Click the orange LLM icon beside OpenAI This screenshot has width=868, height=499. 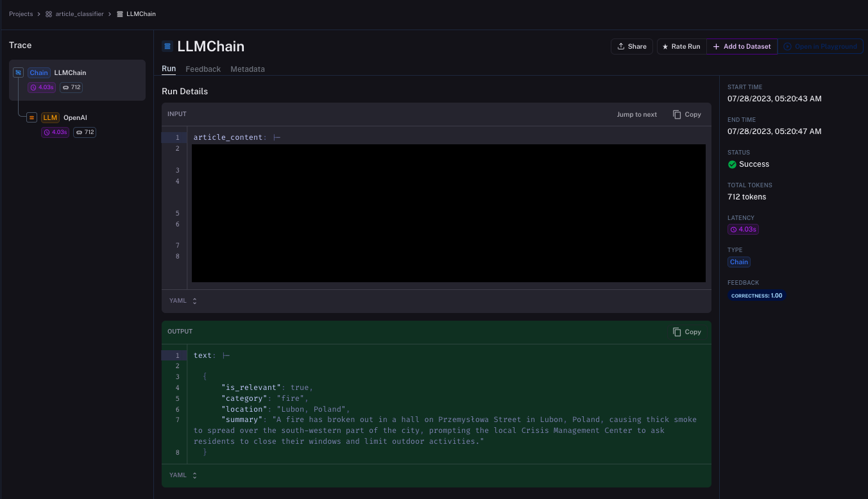point(31,117)
